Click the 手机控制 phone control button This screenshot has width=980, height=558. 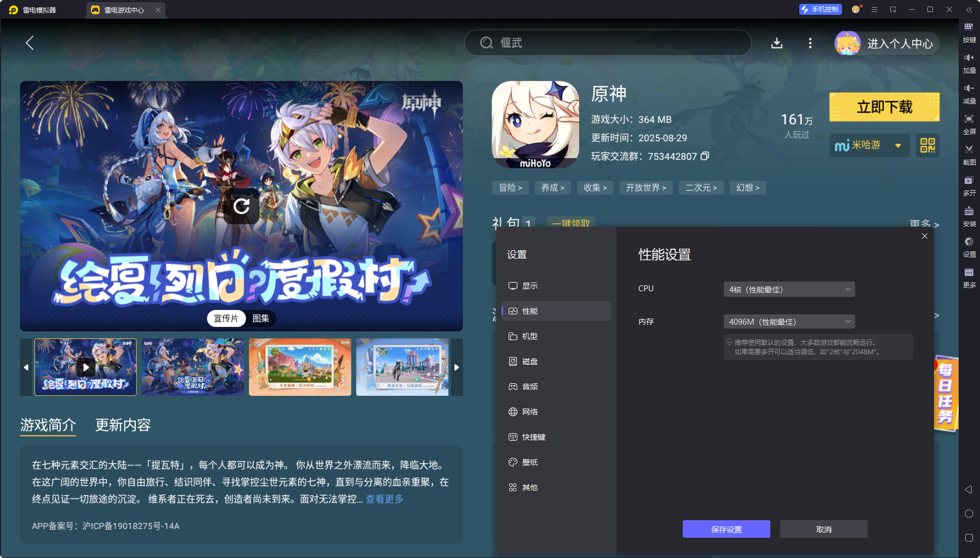(820, 9)
